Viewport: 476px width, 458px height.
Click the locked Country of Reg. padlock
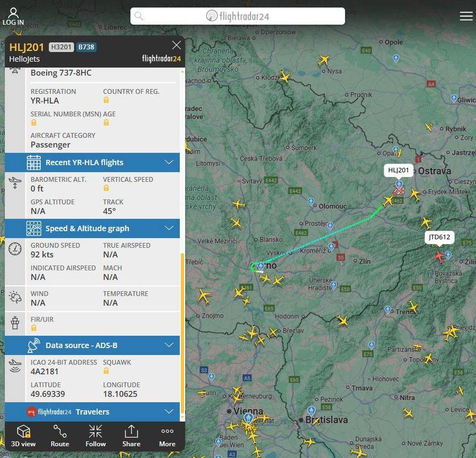106,100
